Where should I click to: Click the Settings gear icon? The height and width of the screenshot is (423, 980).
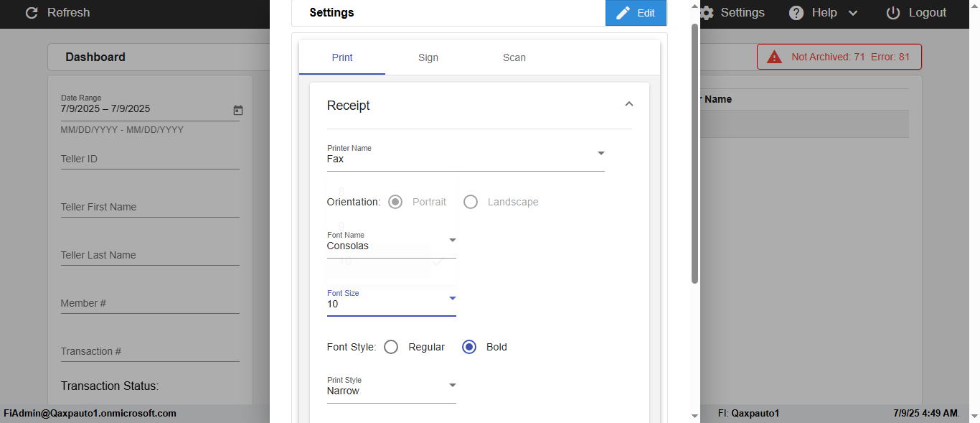click(707, 13)
